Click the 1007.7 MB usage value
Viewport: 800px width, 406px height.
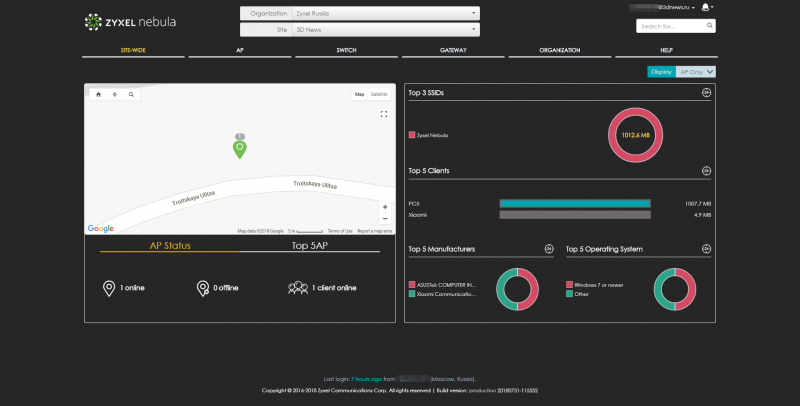(x=697, y=204)
